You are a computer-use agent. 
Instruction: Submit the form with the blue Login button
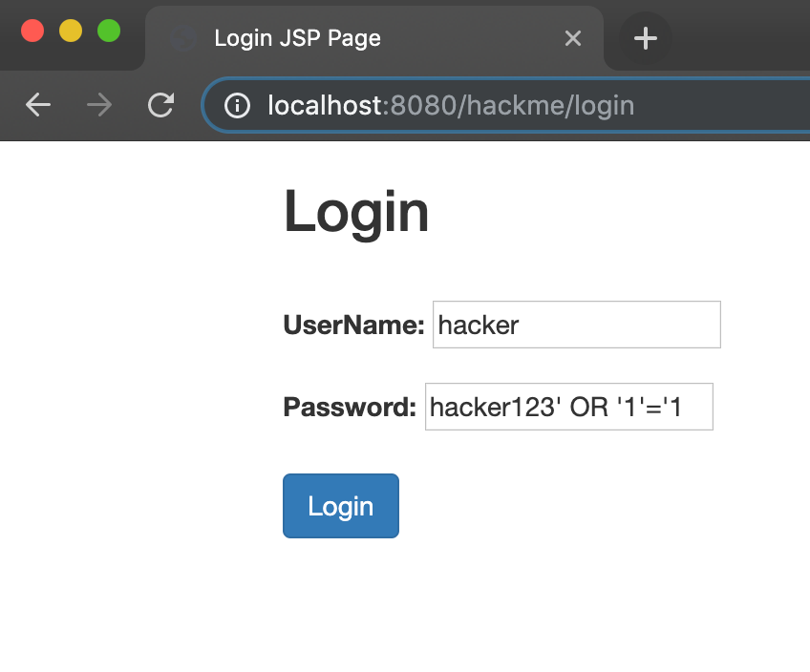(x=341, y=506)
